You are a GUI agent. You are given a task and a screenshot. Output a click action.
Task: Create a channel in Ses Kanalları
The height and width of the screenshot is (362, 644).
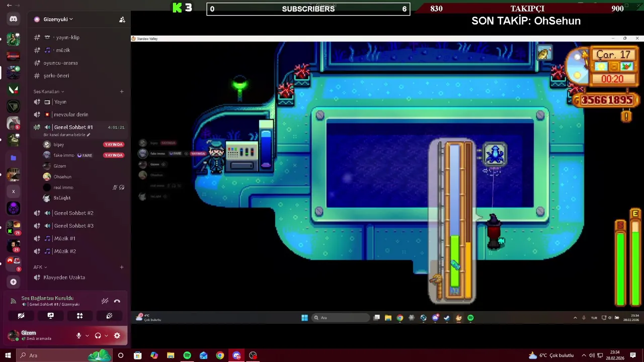coord(122,92)
